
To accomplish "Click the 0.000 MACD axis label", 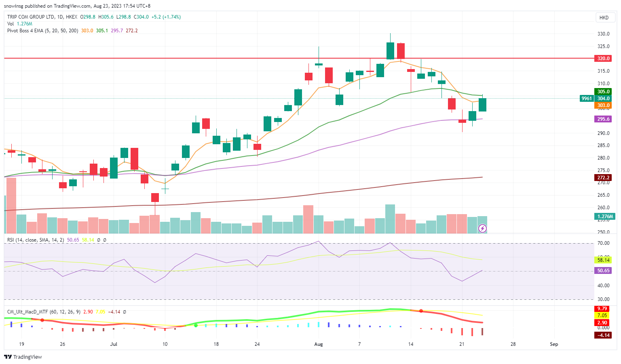I will [x=604, y=328].
